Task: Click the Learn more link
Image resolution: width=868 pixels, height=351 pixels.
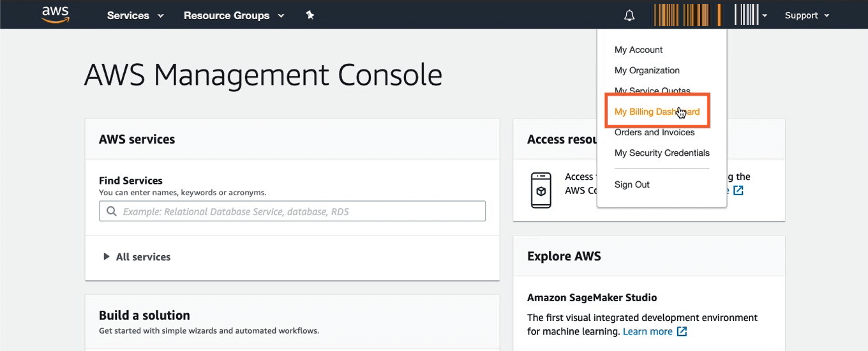Action: point(647,331)
